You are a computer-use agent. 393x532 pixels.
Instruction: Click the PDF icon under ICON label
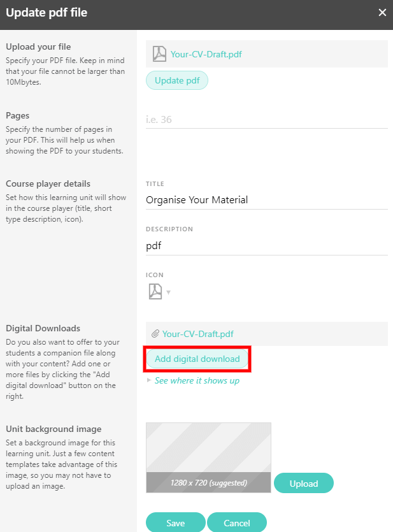coord(155,291)
